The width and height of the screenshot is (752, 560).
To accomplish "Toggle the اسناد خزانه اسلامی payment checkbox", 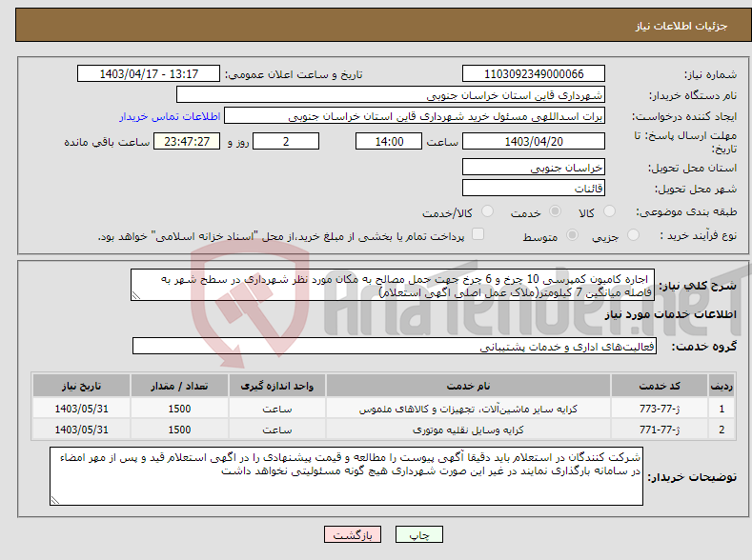I will pos(478,234).
